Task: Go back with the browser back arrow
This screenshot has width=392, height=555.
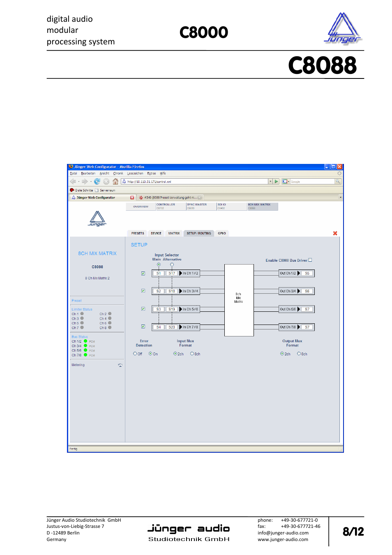Action: pos(73,181)
